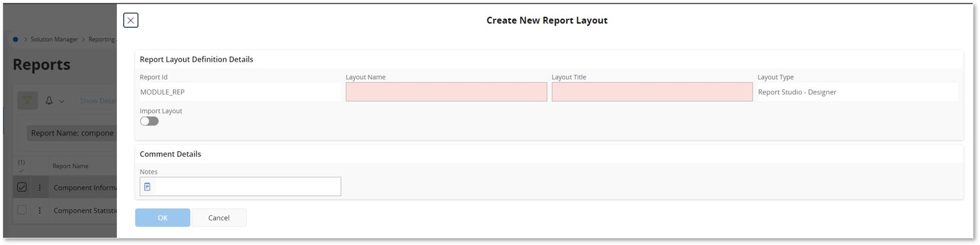Go to Reporting in the breadcrumb

click(101, 39)
